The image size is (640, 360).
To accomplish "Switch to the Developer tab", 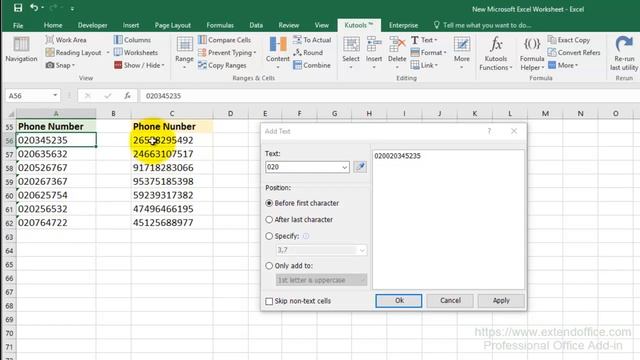I will [93, 25].
